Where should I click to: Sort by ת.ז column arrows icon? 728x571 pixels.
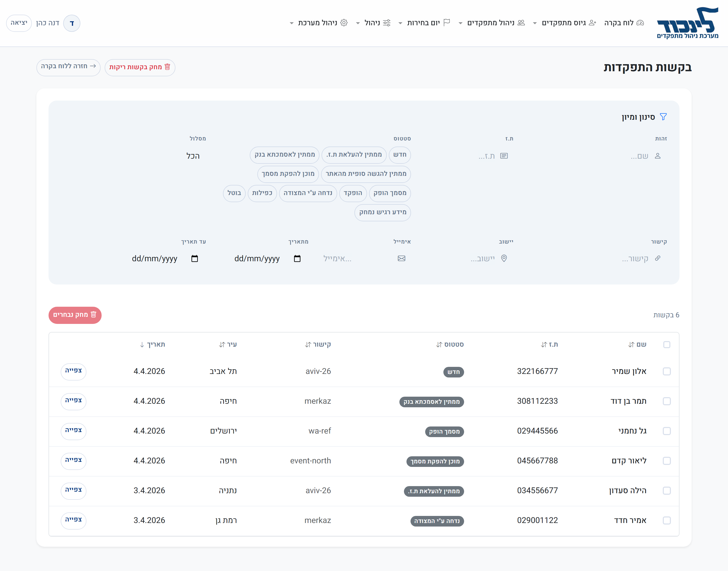pyautogui.click(x=544, y=345)
